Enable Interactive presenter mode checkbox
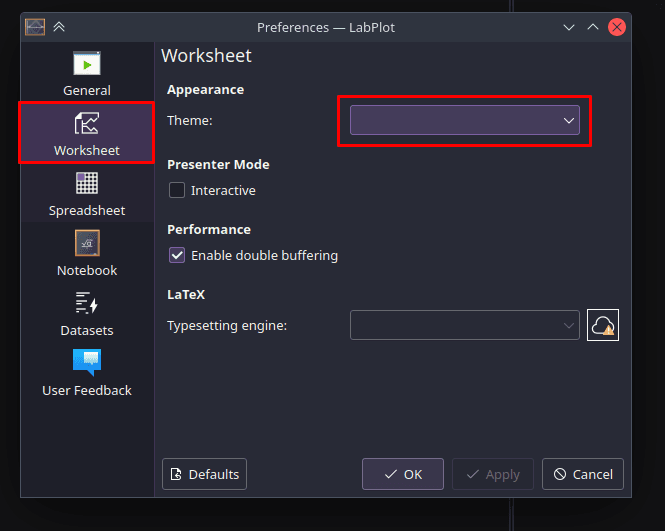This screenshot has width=665, height=531. pos(177,190)
